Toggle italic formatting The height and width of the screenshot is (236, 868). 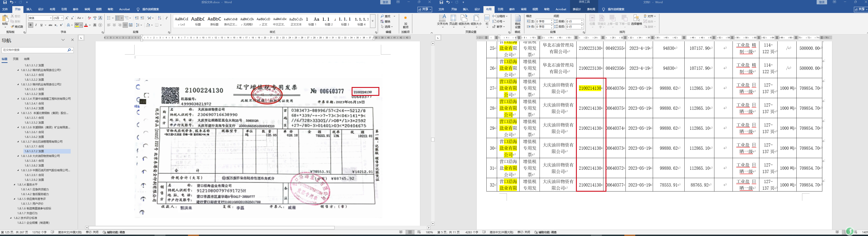coord(36,25)
